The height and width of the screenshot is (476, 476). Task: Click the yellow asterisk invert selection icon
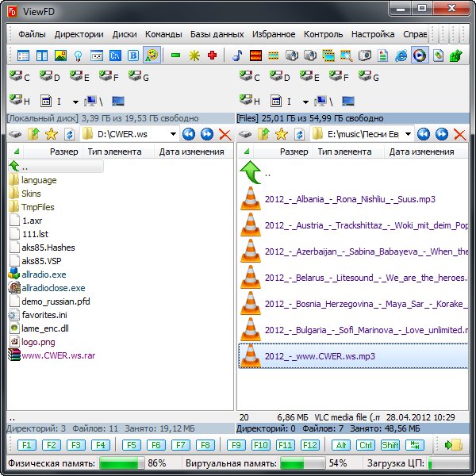(x=194, y=56)
